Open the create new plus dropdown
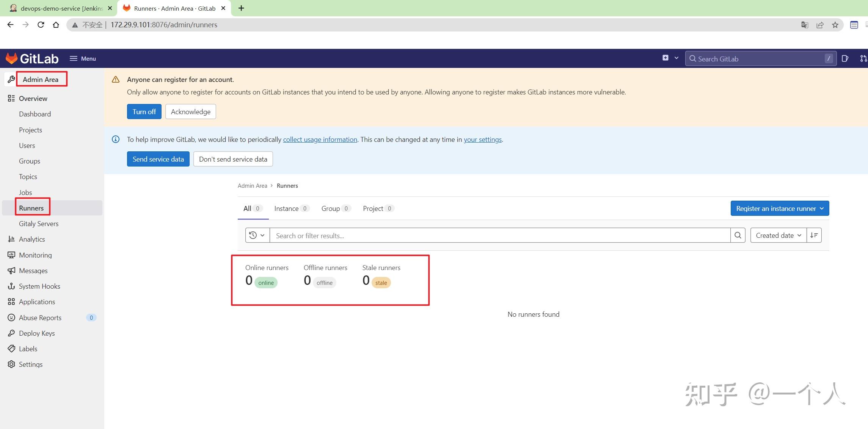Screen dimensions: 868x429 point(670,58)
